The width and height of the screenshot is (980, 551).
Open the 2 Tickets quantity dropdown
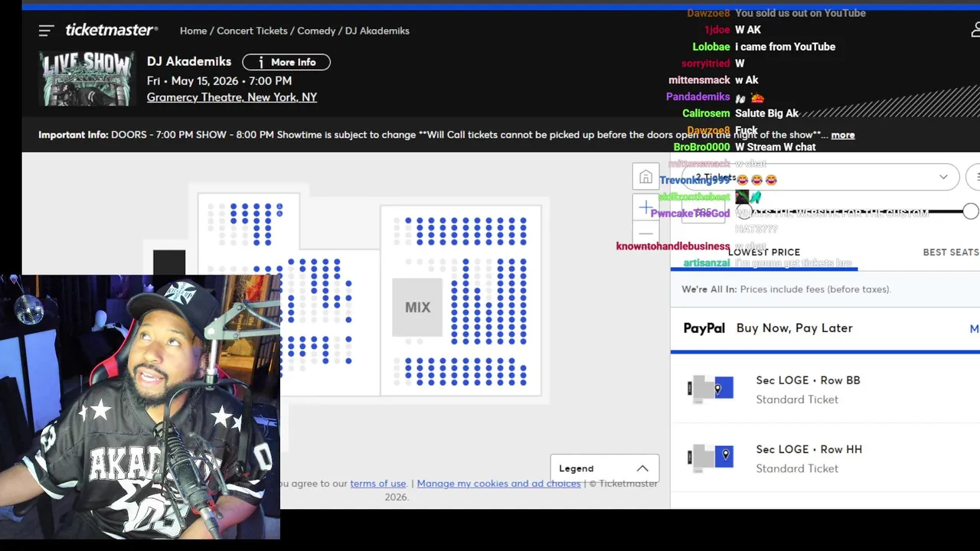(x=820, y=178)
